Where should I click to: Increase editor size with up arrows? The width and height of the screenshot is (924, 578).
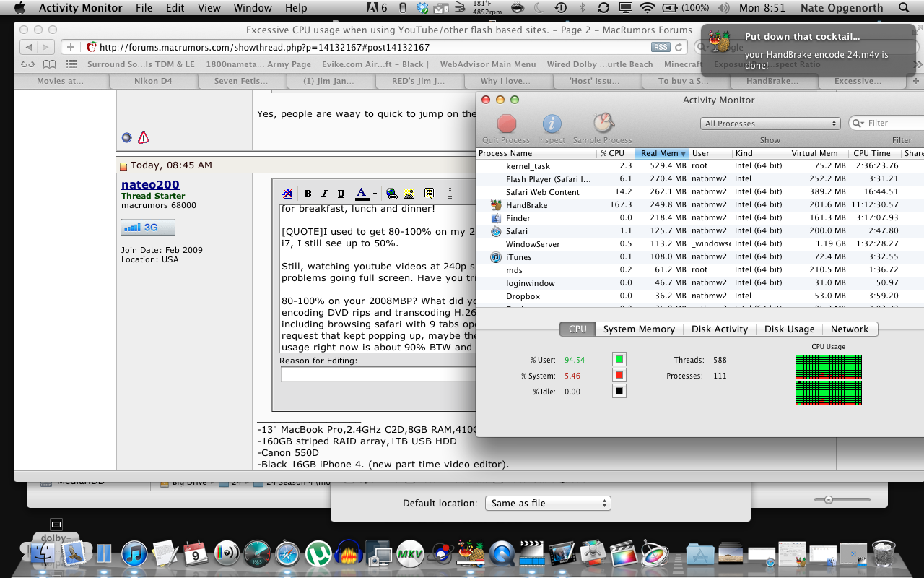click(x=450, y=190)
